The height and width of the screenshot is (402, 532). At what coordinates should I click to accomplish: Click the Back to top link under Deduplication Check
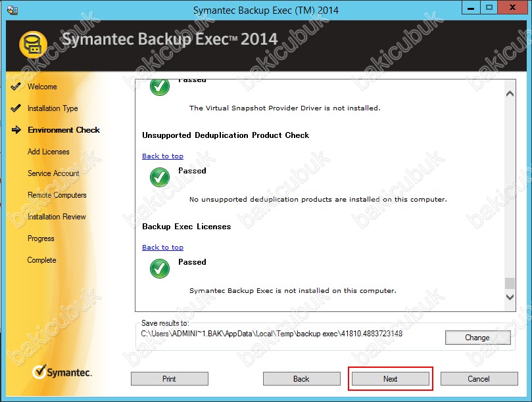tap(163, 156)
